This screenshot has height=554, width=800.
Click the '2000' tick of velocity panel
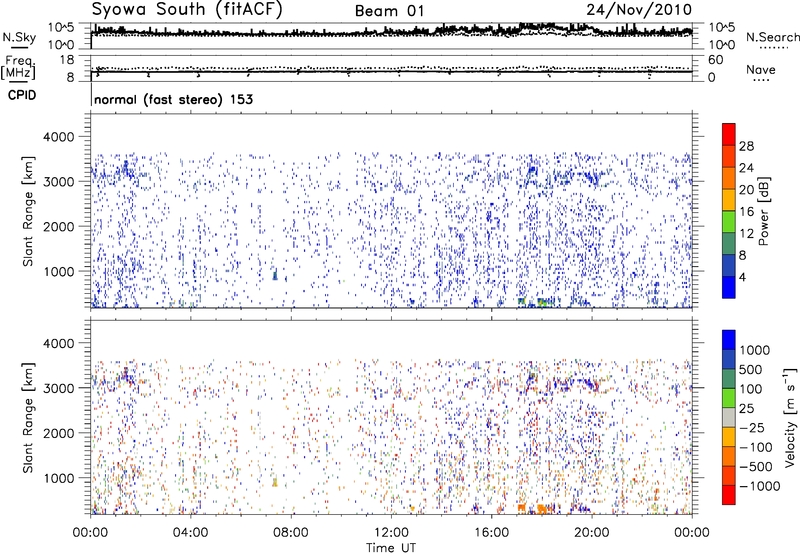click(58, 433)
